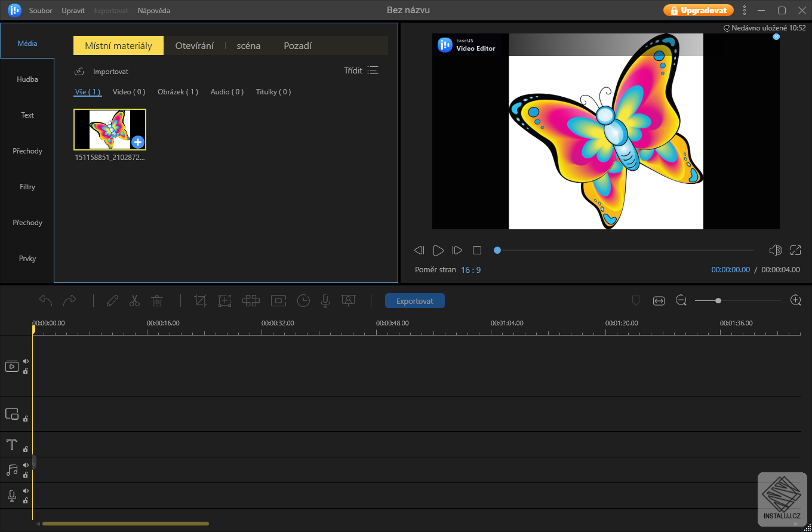Open the Soubor menu
Image resolution: width=812 pixels, height=532 pixels.
(x=41, y=10)
